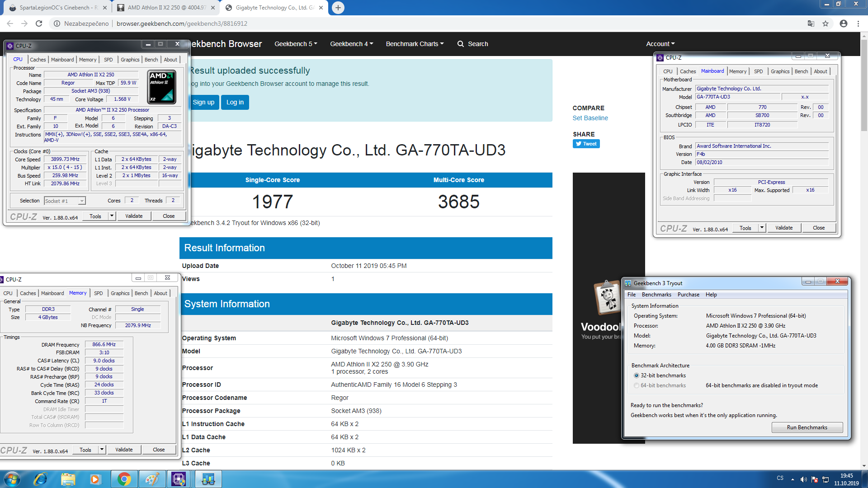The height and width of the screenshot is (488, 868).
Task: Open Windows Explorer folder on taskbar
Action: pos(68,479)
